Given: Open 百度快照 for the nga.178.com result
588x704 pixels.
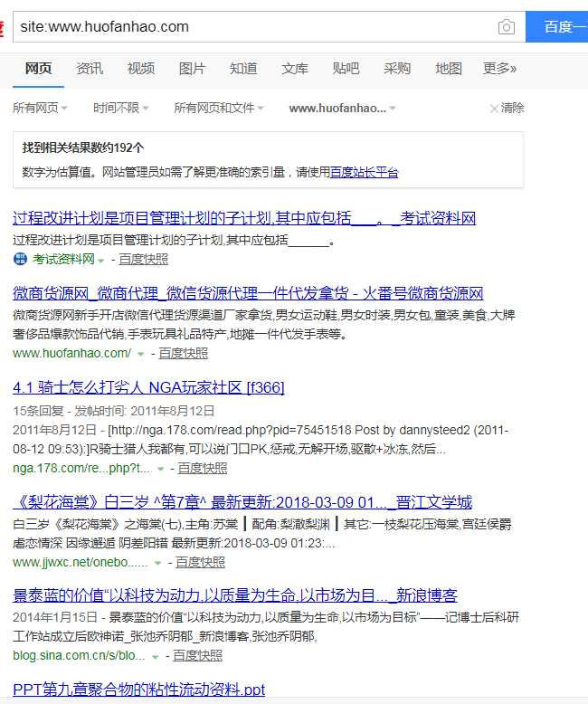Looking at the screenshot, I should (x=203, y=469).
